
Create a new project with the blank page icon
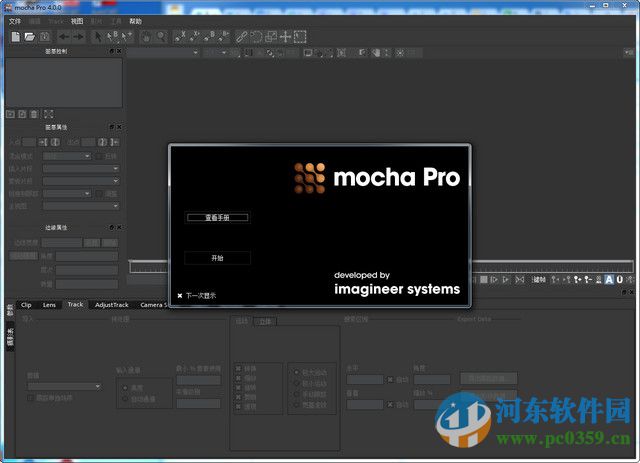tap(16, 37)
